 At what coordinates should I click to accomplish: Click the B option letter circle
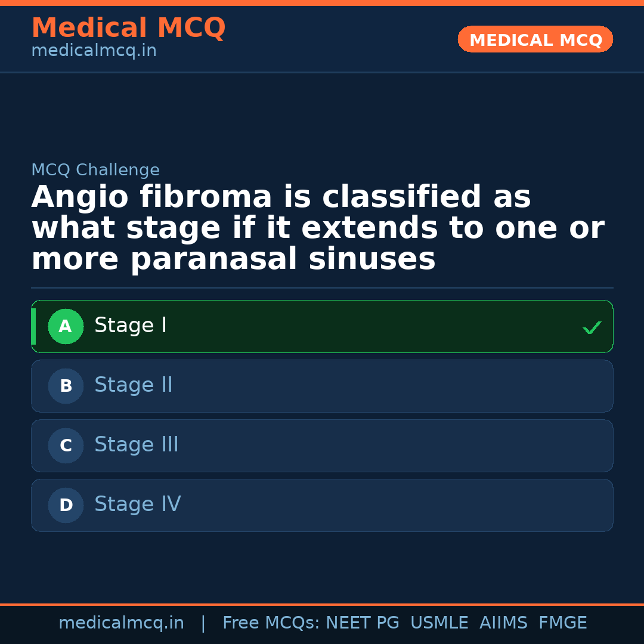coord(66,386)
